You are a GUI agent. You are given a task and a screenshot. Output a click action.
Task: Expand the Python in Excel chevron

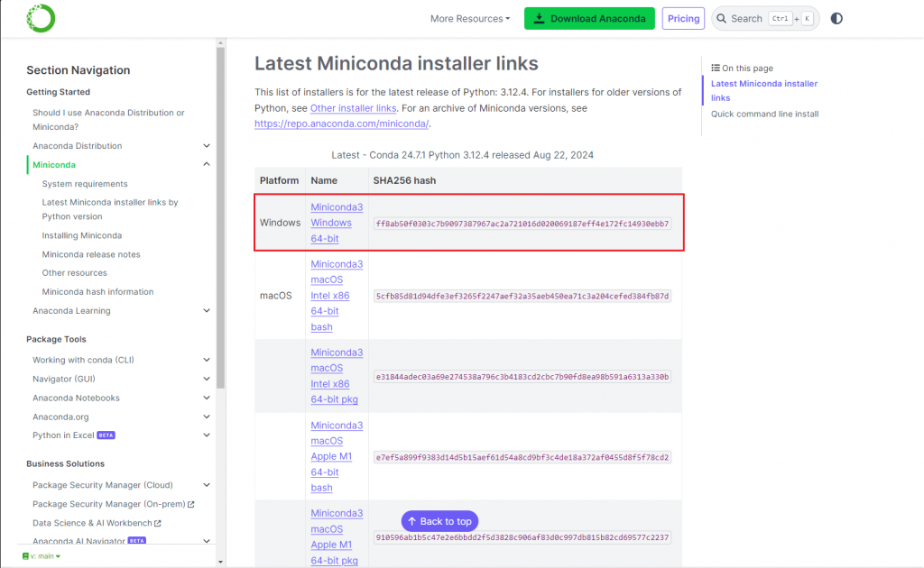(x=207, y=435)
